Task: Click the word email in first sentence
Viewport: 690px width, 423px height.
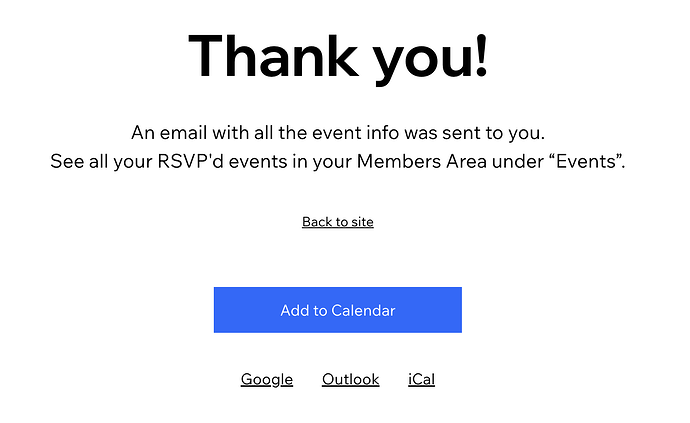Action: pos(183,132)
